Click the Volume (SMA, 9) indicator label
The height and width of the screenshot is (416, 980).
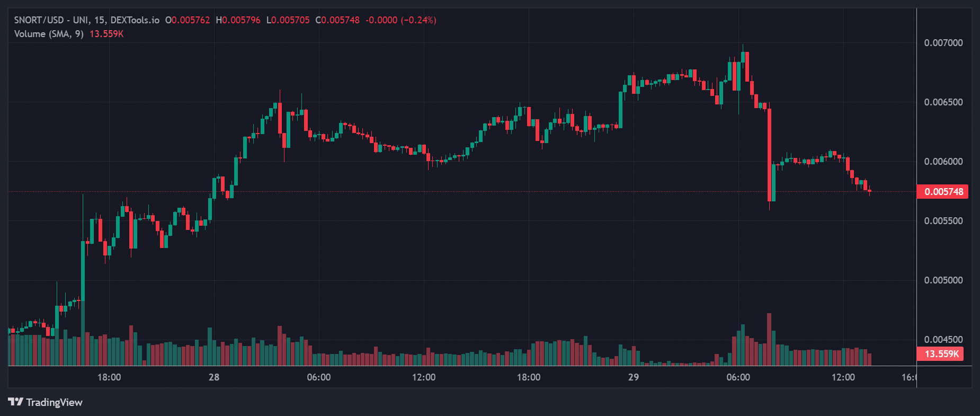coord(49,34)
